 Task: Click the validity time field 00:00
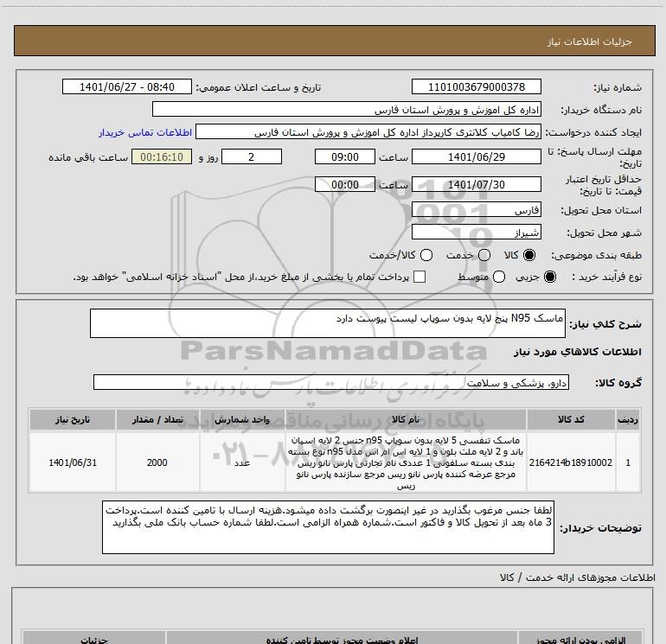click(345, 184)
